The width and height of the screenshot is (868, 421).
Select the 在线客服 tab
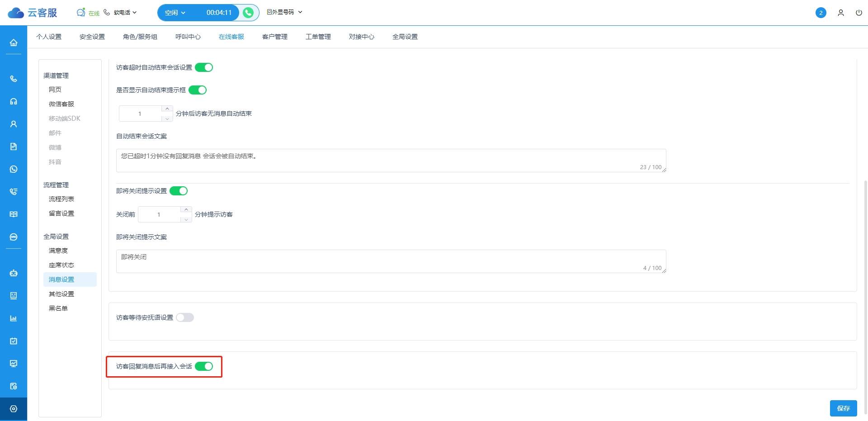point(231,37)
